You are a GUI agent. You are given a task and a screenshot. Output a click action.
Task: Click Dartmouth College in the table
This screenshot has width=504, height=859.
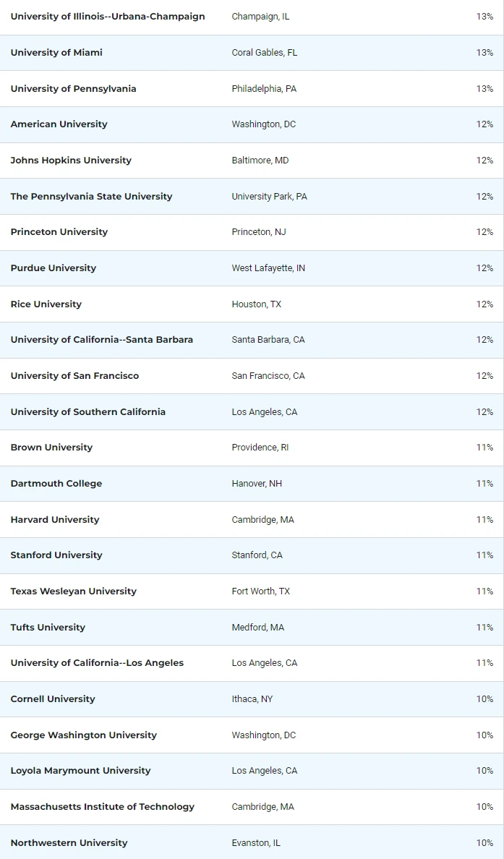pos(56,484)
